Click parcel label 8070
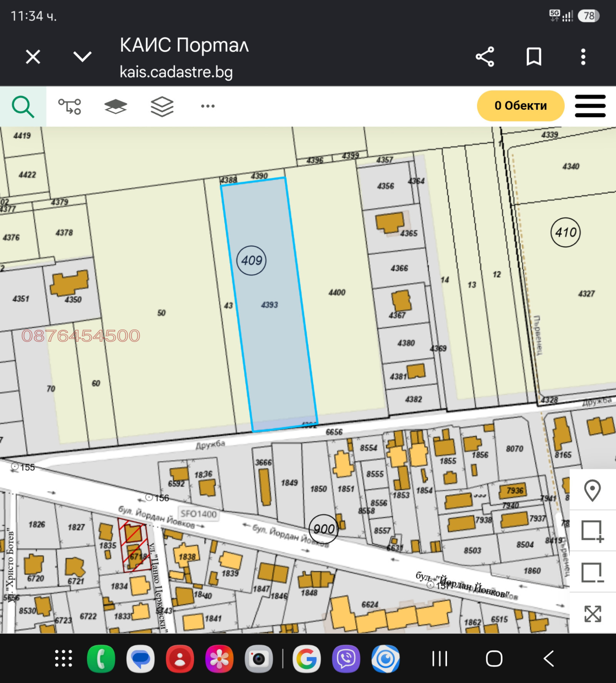Screen dimensions: 616x683 point(514,449)
